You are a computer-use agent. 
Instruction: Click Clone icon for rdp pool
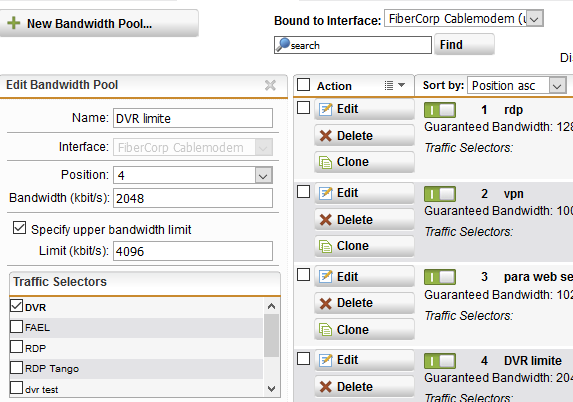(326, 162)
